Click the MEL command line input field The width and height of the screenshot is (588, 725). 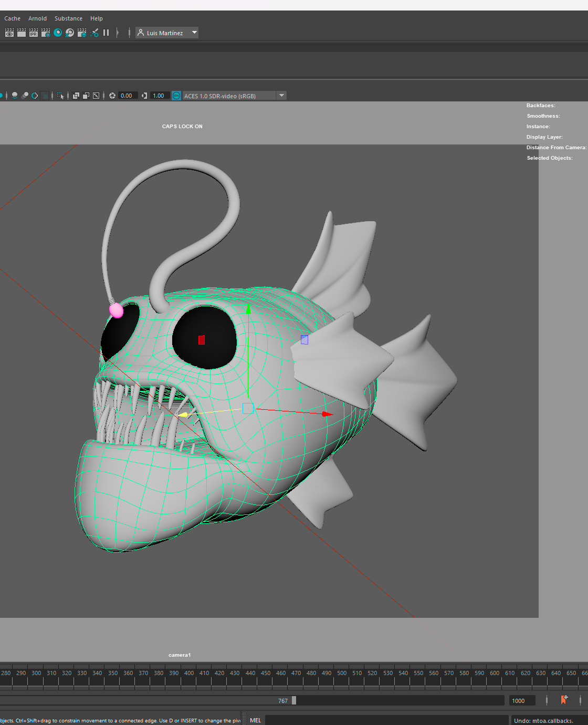pyautogui.click(x=386, y=720)
